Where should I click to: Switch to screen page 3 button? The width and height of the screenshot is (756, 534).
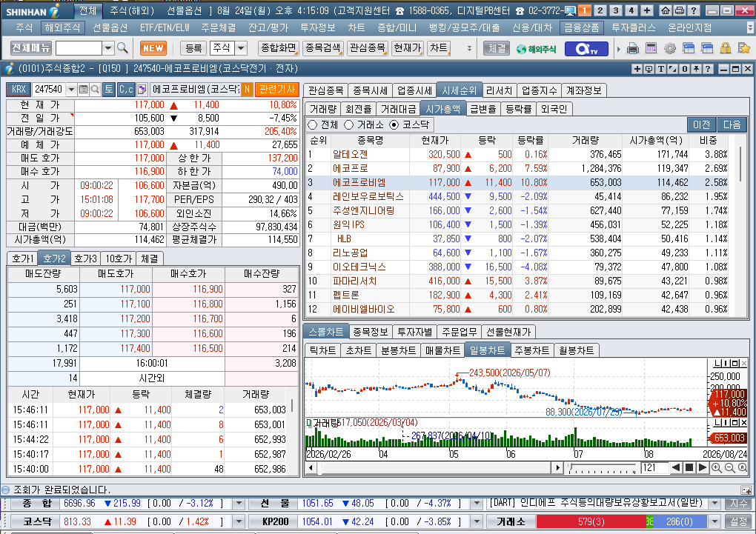coord(616,10)
